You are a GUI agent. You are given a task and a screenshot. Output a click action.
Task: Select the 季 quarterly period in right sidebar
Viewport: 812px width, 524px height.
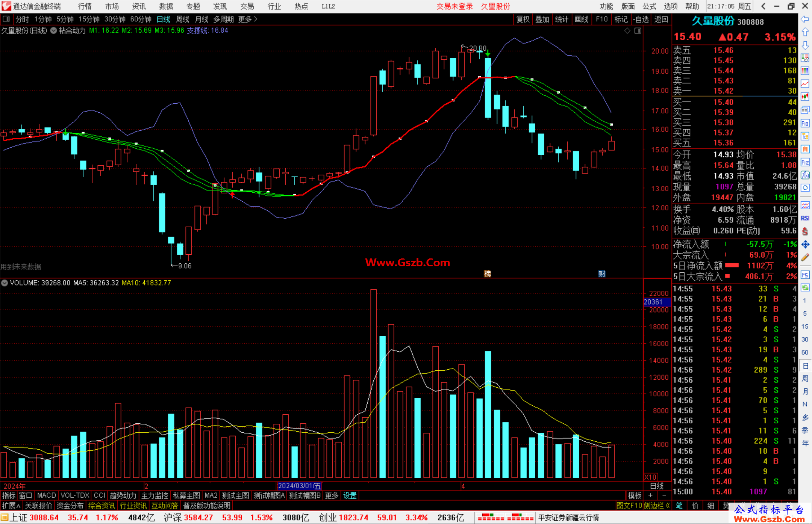(x=805, y=430)
